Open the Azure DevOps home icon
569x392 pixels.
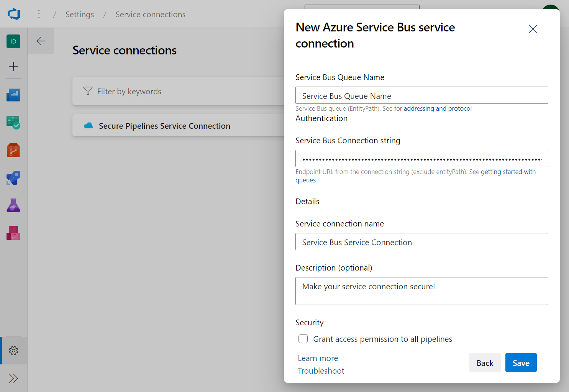[13, 14]
